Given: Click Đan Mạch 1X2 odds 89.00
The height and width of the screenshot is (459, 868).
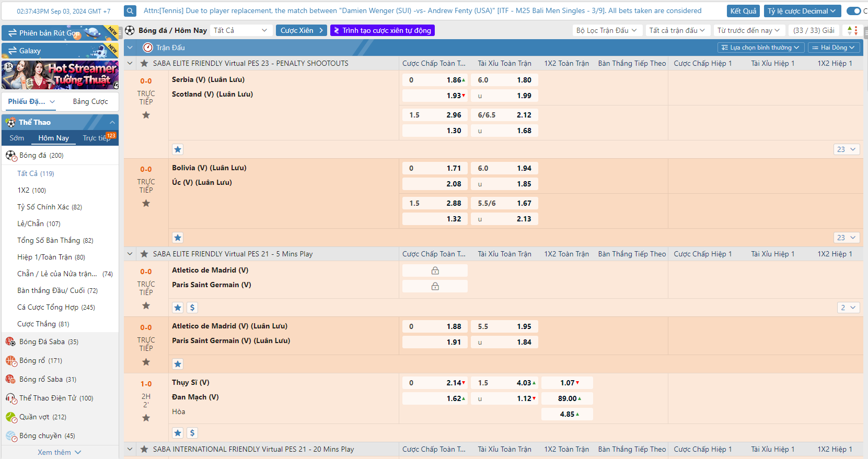Looking at the screenshot, I should click(567, 398).
